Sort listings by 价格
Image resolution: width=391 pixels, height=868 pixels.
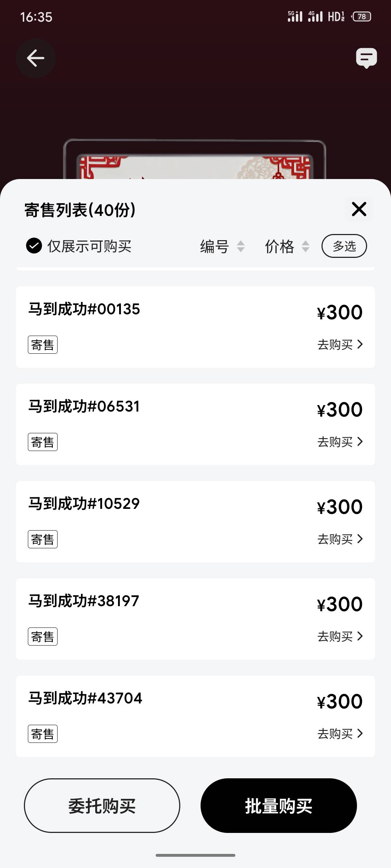[x=287, y=247]
